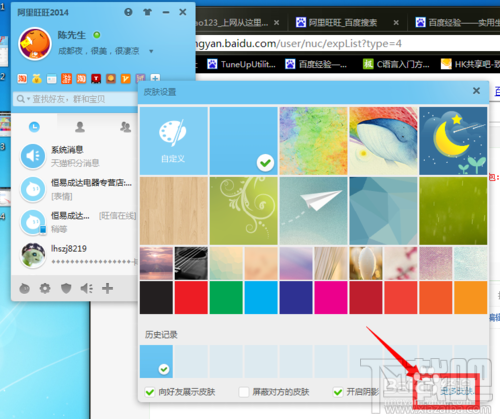Select the paper airplane skin
The height and width of the screenshot is (419, 500).
point(313,211)
